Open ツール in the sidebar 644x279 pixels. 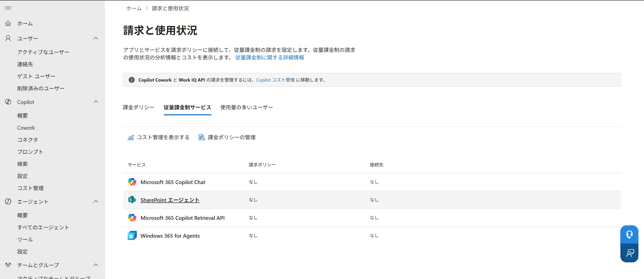pos(25,239)
